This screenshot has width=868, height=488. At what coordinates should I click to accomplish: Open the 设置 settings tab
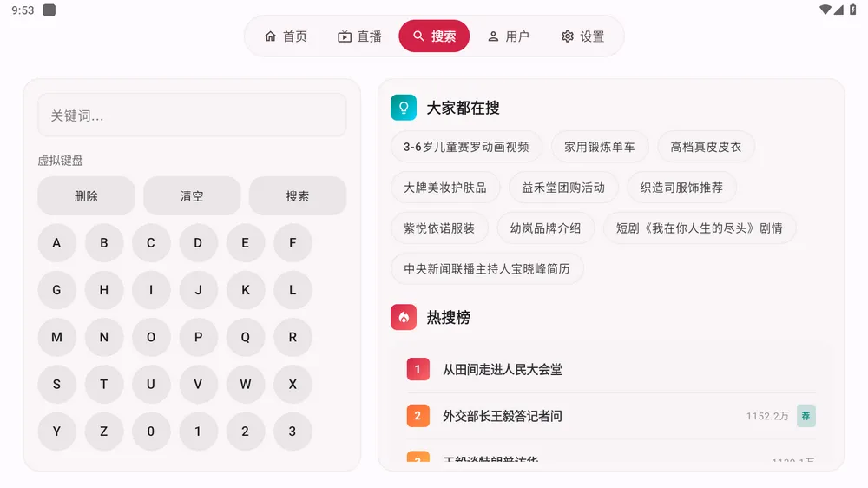[x=582, y=36]
